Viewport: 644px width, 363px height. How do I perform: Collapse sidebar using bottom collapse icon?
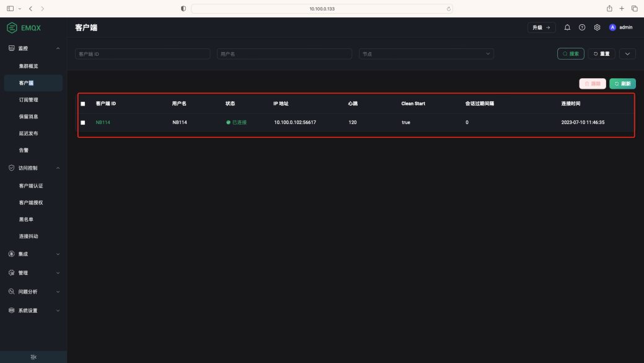click(x=33, y=357)
